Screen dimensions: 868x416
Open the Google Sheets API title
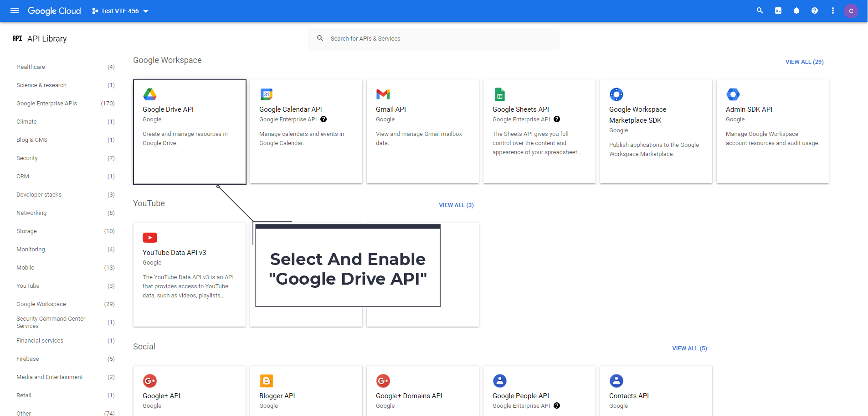(521, 109)
